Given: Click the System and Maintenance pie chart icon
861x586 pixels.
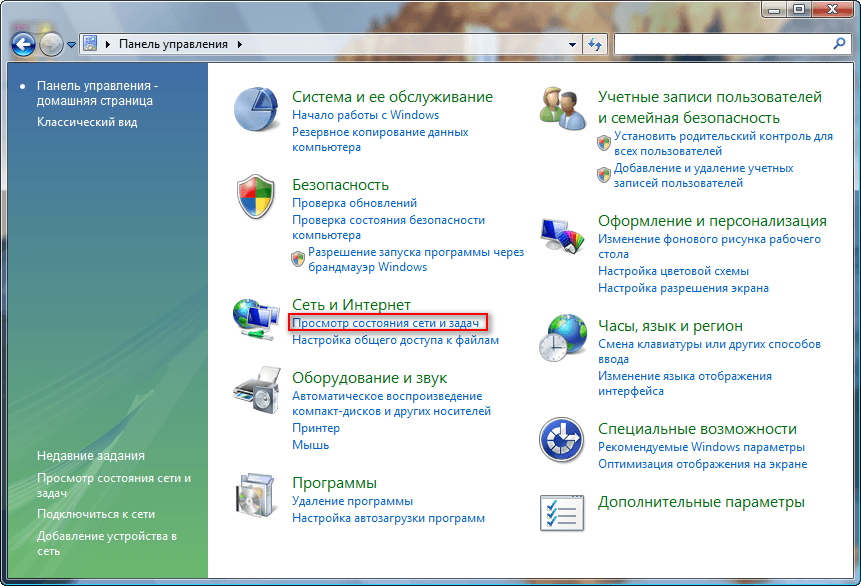Looking at the screenshot, I should pyautogui.click(x=256, y=109).
